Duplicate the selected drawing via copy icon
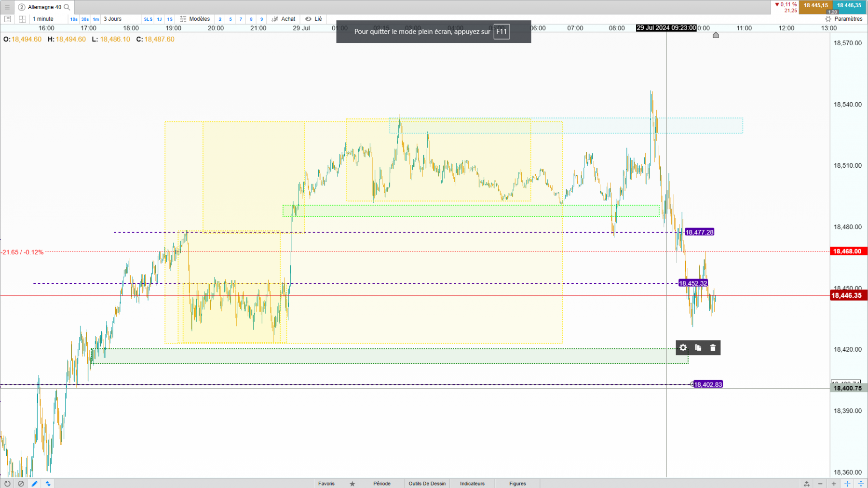Image resolution: width=868 pixels, height=488 pixels. 698,348
